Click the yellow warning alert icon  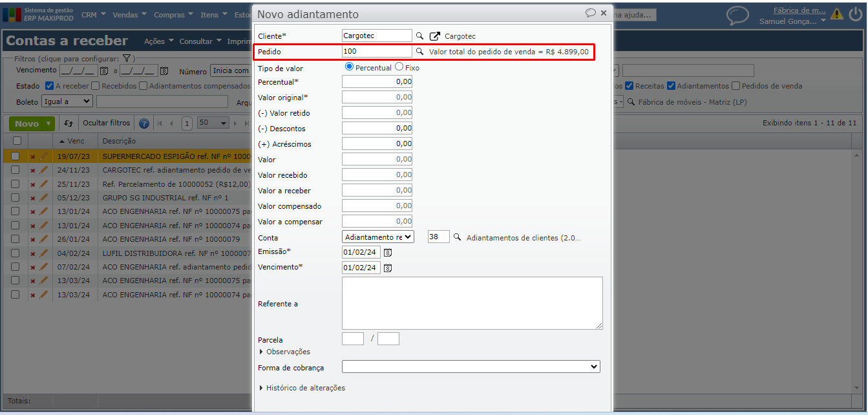coord(837,14)
